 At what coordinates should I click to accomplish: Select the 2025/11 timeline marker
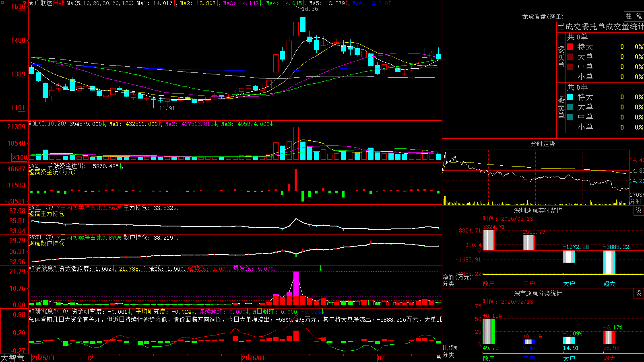(43, 358)
